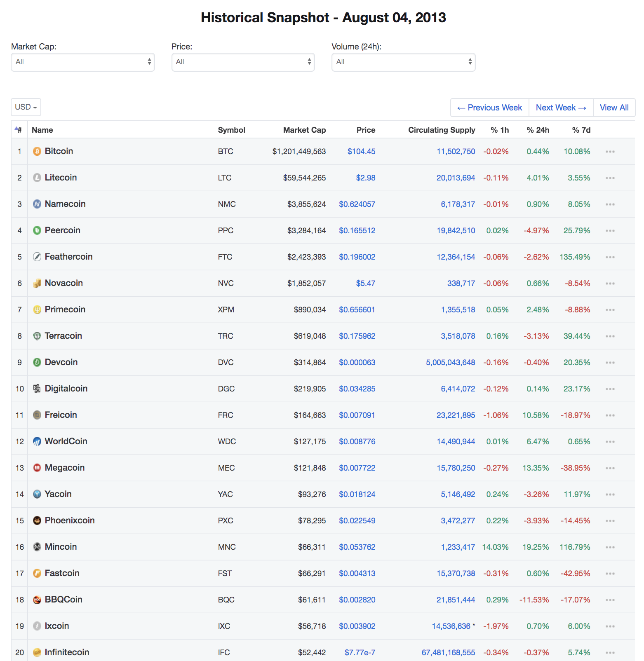Sort by Symbol column header
Viewport: 644px width, 661px height.
231,130
